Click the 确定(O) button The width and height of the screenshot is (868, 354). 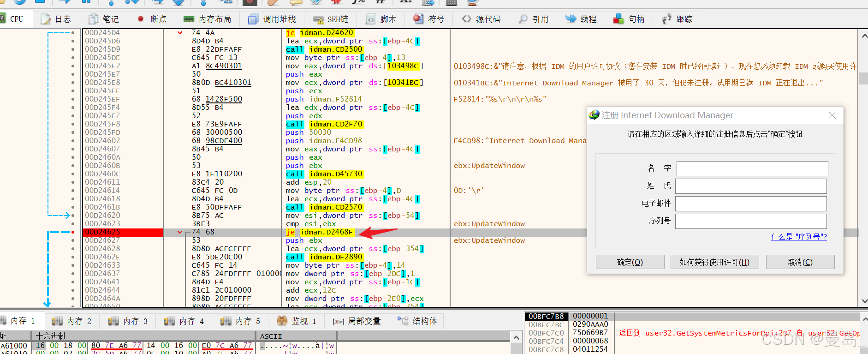(630, 262)
